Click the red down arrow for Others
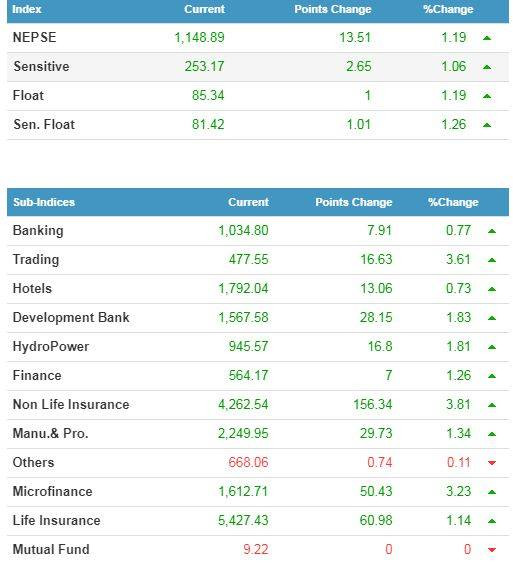 (492, 463)
